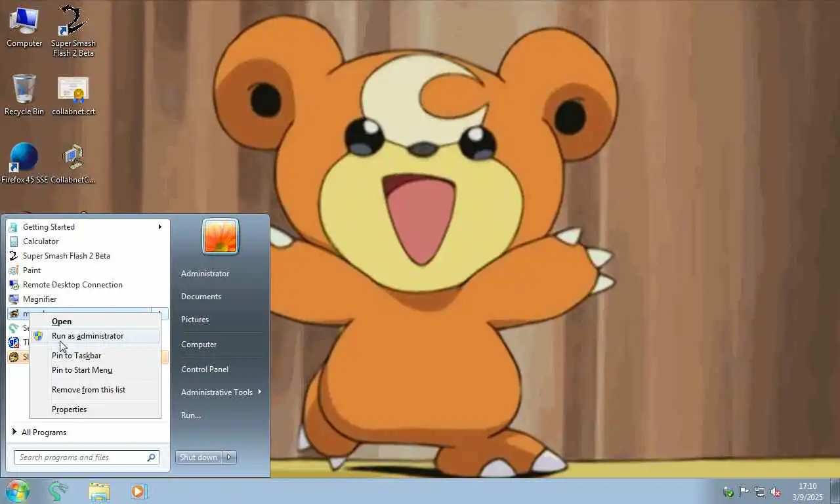This screenshot has width=840, height=504.
Task: Click the Show desktop strip after the clock
Action: pyautogui.click(x=835, y=492)
